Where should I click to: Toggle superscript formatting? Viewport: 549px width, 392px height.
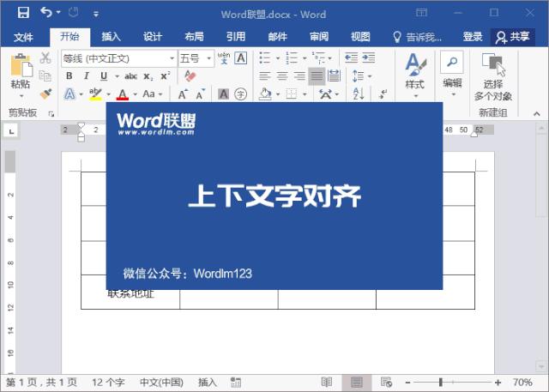pos(166,76)
